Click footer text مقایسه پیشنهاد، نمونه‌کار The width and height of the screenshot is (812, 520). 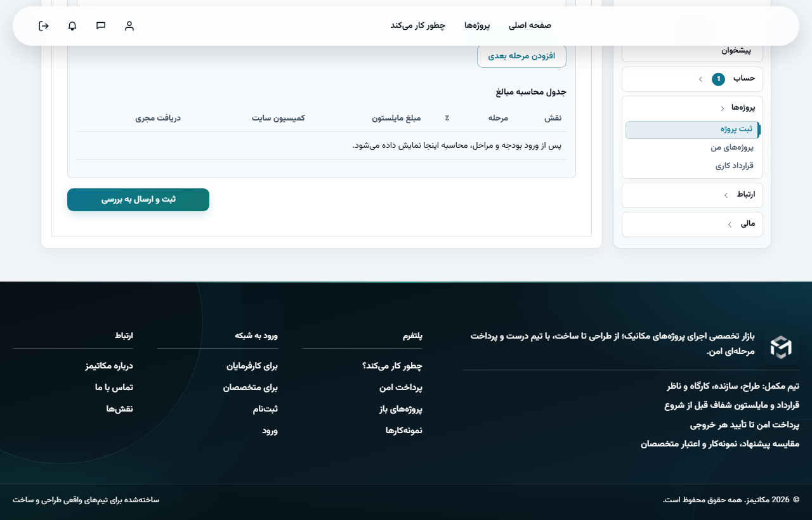click(x=720, y=444)
